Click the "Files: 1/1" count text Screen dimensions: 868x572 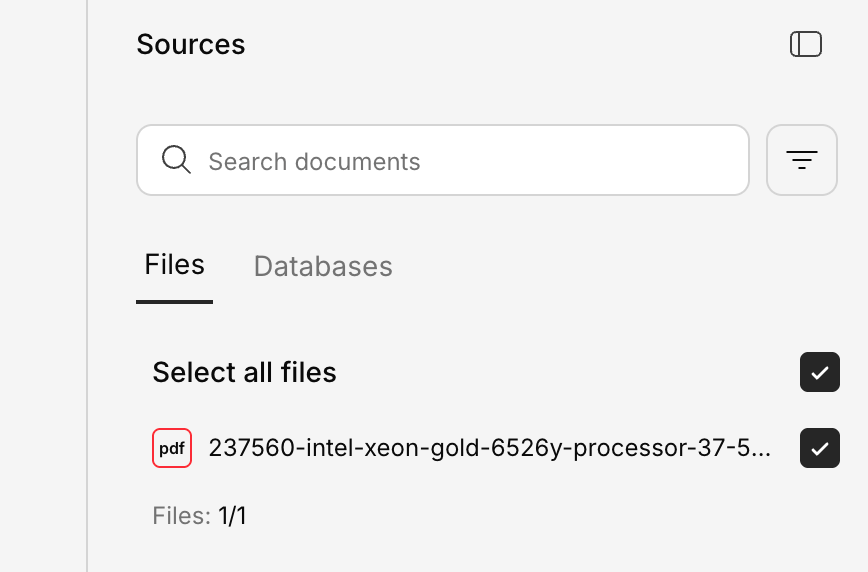pos(199,516)
